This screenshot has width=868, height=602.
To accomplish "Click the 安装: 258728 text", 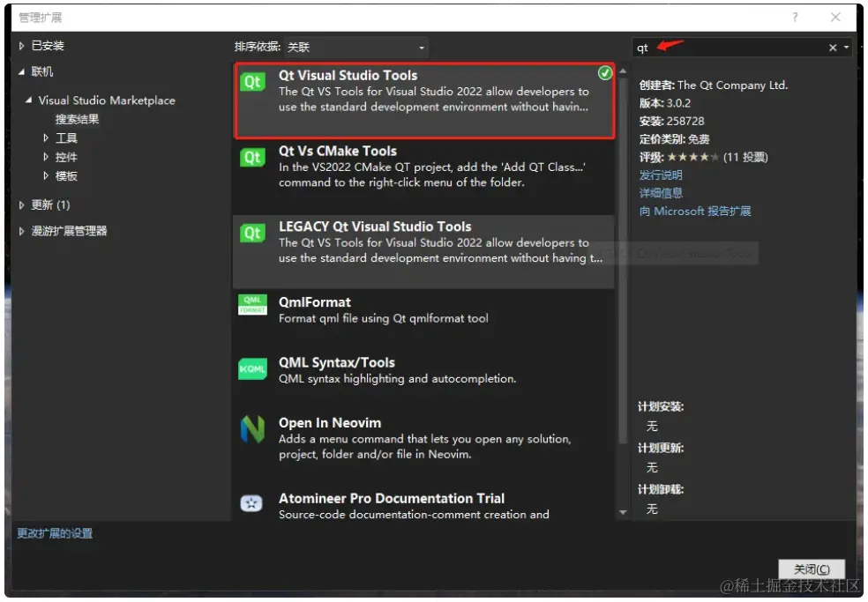I will coord(671,121).
